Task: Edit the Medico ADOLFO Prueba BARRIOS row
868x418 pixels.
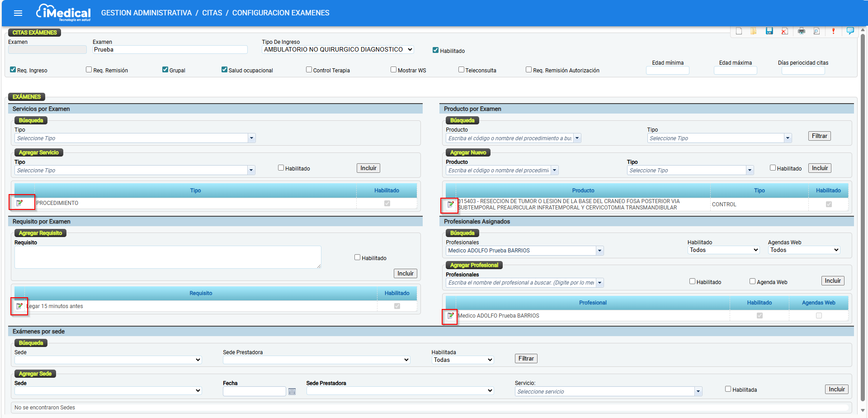Action: coord(451,316)
